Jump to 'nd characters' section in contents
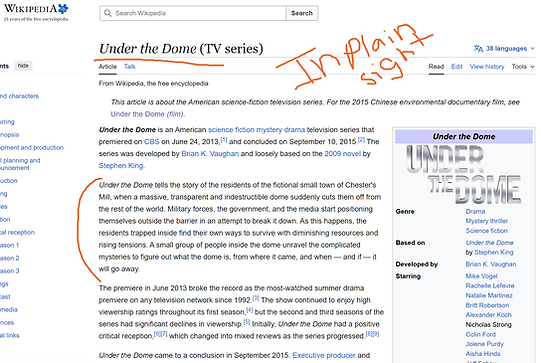This screenshot has width=541, height=363. [19, 96]
